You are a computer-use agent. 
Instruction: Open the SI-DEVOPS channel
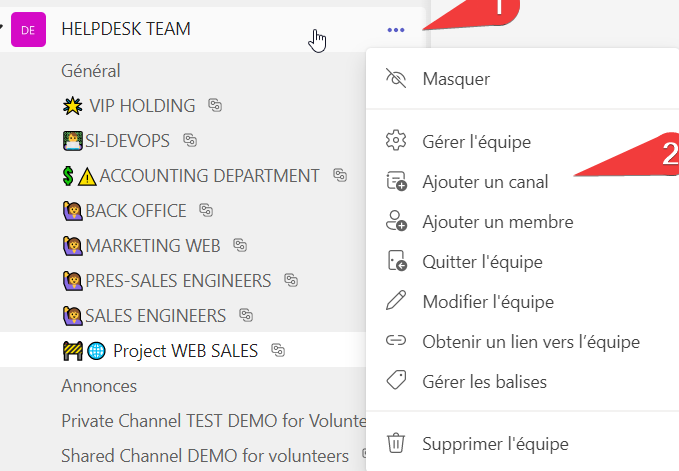[127, 141]
